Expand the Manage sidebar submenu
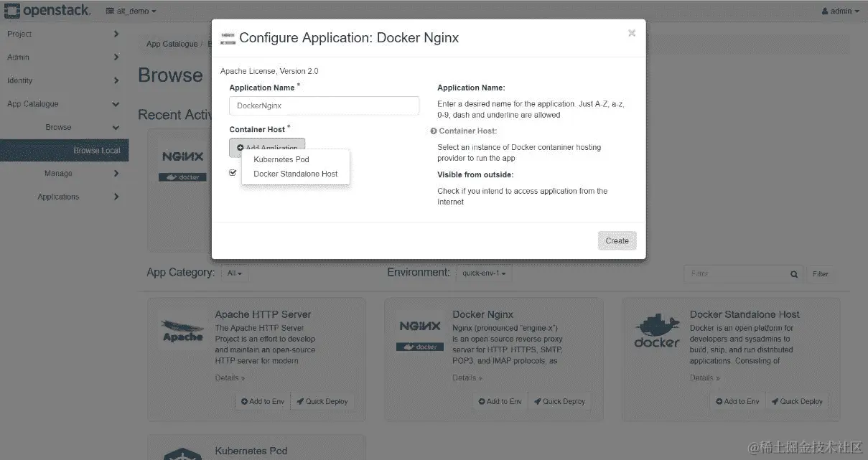Image resolution: width=868 pixels, height=460 pixels. pyautogui.click(x=65, y=173)
